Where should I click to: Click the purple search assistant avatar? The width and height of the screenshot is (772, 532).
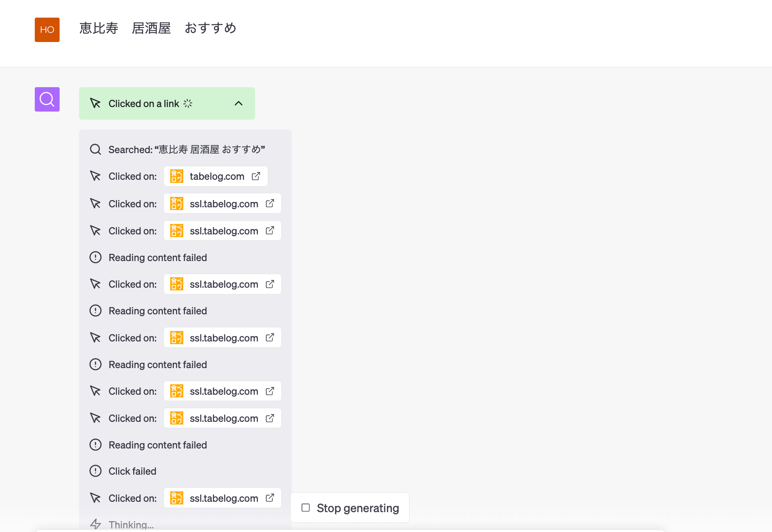[47, 99]
